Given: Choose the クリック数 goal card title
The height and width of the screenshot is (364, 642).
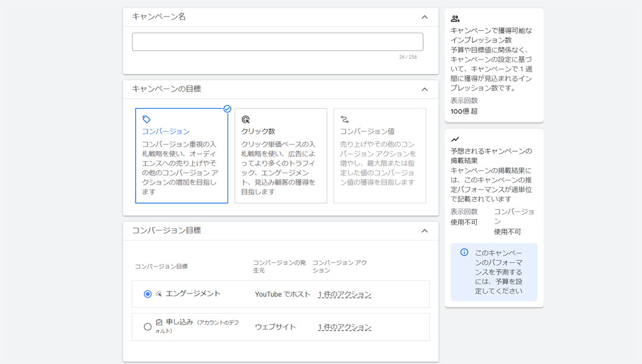Looking at the screenshot, I should [x=258, y=131].
